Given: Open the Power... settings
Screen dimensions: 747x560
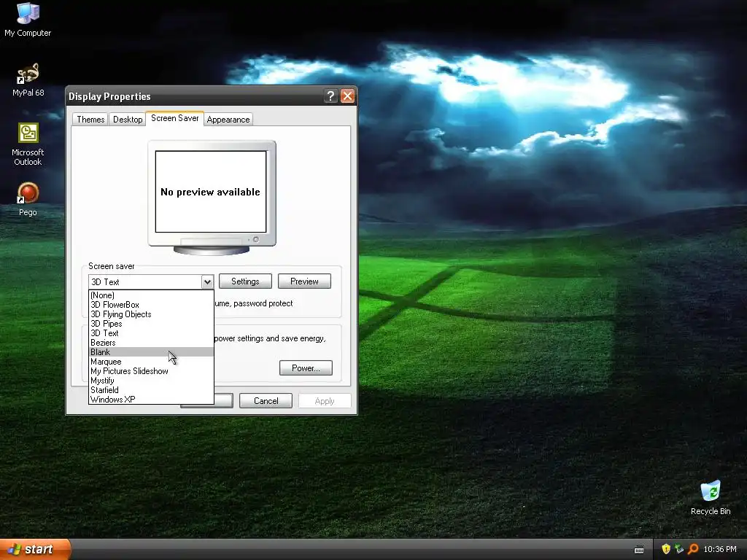Looking at the screenshot, I should coord(306,368).
